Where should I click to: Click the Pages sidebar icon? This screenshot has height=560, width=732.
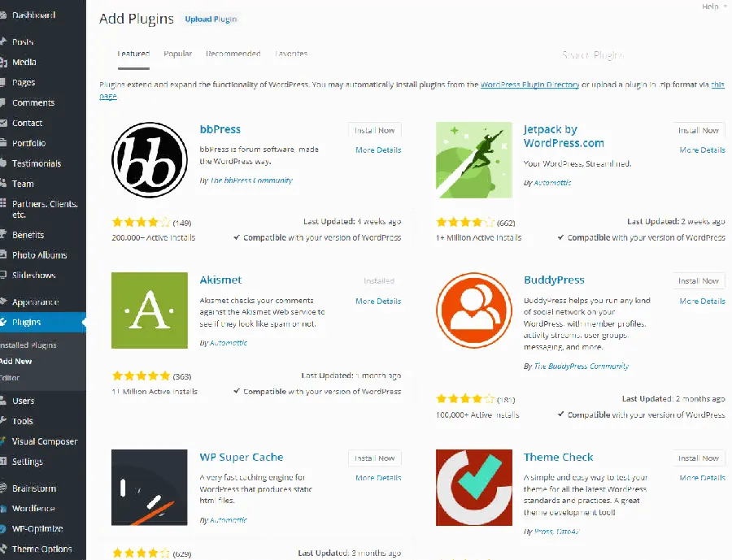pyautogui.click(x=2, y=82)
